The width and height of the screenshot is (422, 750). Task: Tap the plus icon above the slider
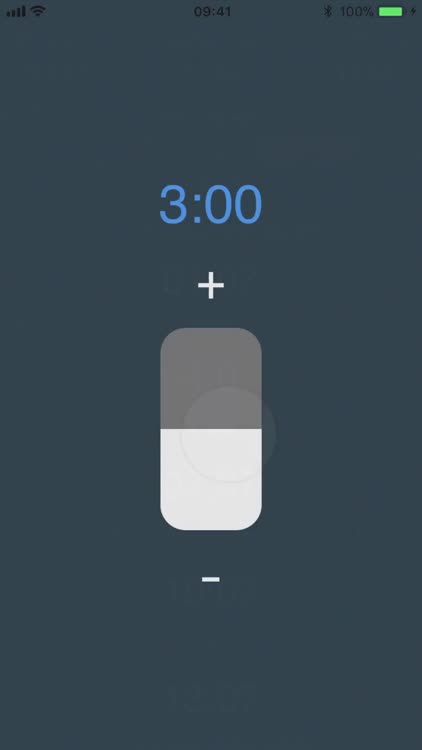pyautogui.click(x=211, y=286)
